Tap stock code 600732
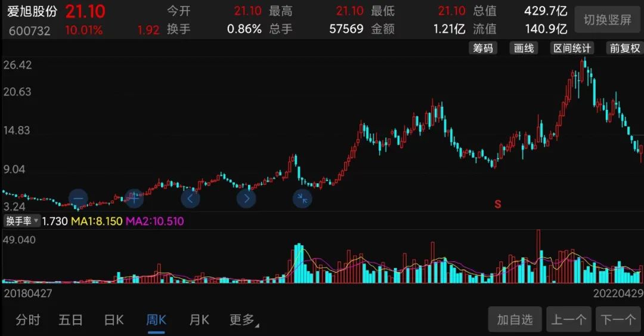644x336 pixels. 29,31
